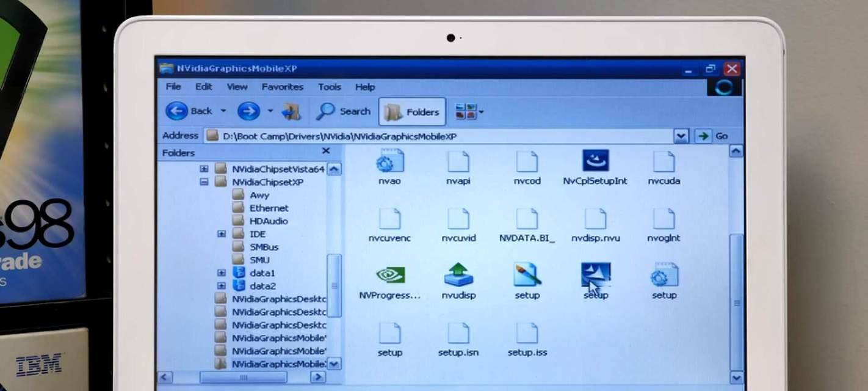
Task: Open the nvao file
Action: (389, 168)
